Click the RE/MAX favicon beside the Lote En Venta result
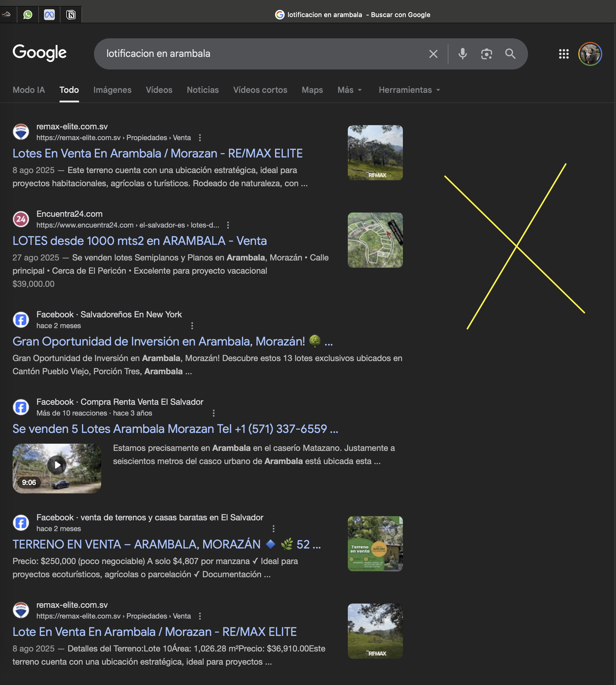 pos(21,610)
